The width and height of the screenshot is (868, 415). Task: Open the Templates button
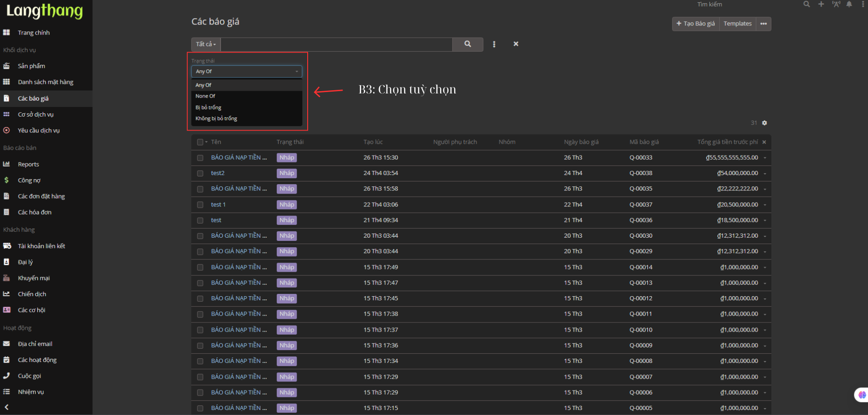(x=737, y=24)
